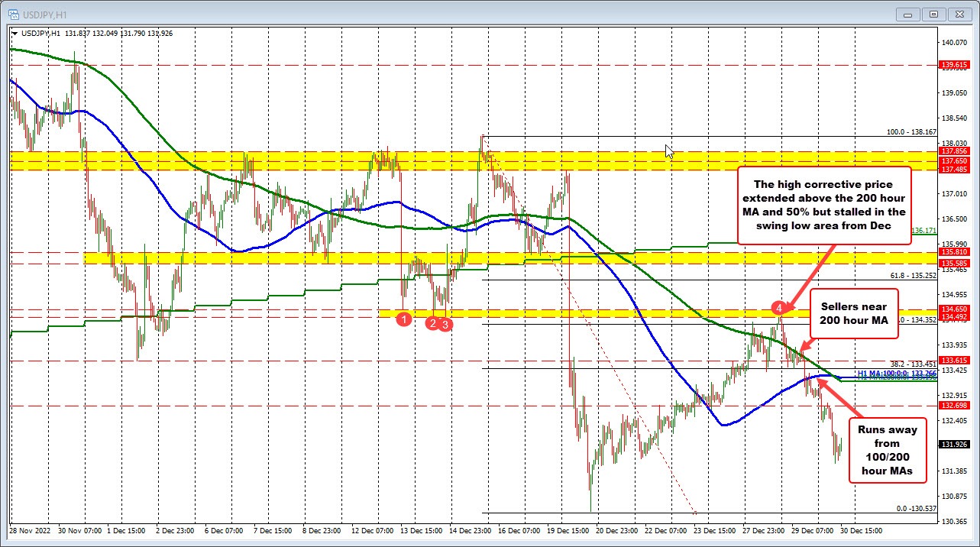Click the 8 Dec 23:00 time label

pos(322,531)
